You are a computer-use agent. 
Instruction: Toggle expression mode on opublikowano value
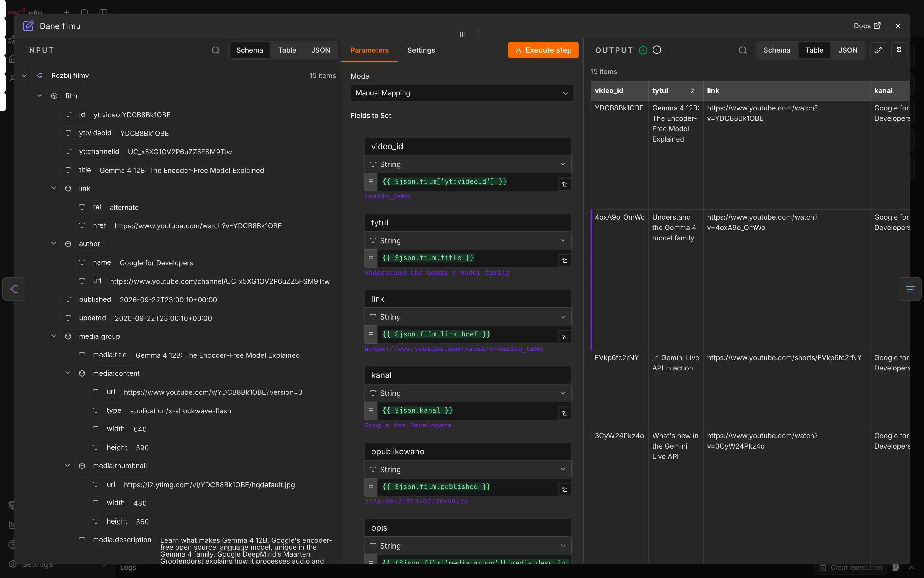pyautogui.click(x=371, y=487)
